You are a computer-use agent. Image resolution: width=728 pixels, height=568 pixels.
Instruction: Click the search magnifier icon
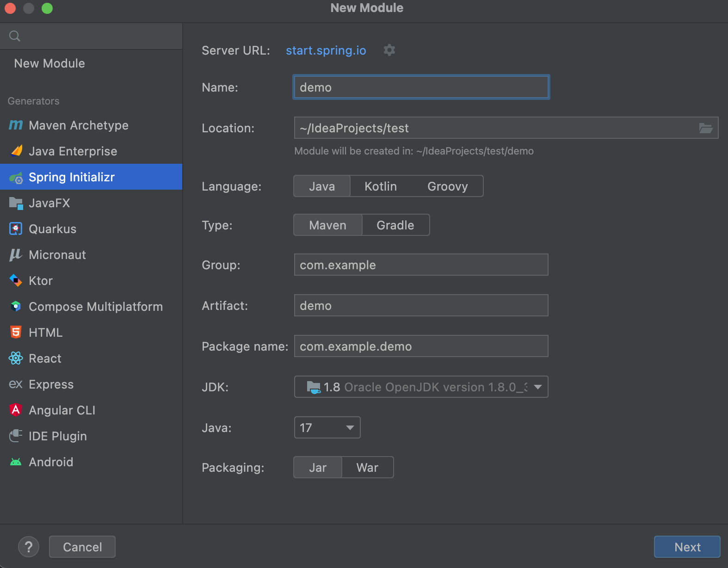(x=15, y=36)
